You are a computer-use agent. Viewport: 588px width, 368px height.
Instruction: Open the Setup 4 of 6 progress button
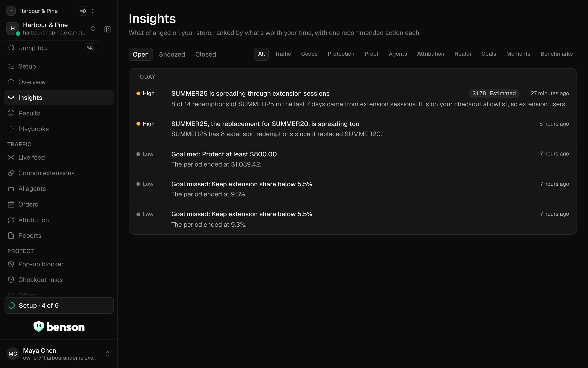tap(59, 305)
